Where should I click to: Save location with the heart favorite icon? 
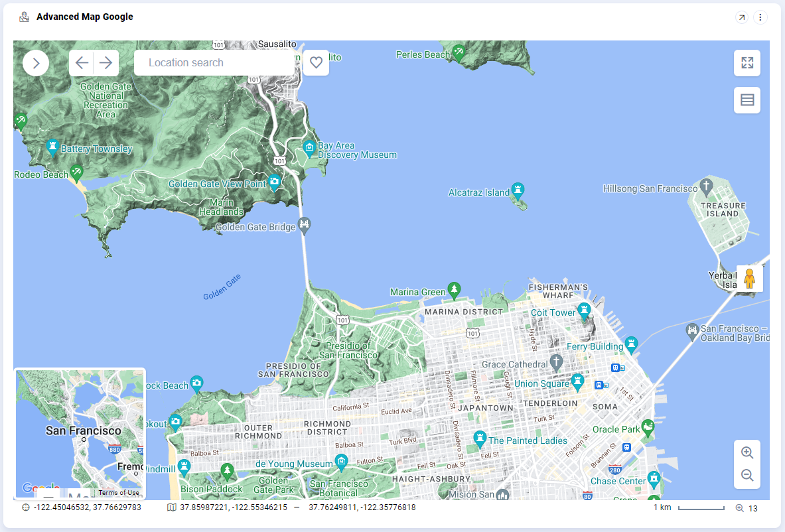(x=317, y=63)
